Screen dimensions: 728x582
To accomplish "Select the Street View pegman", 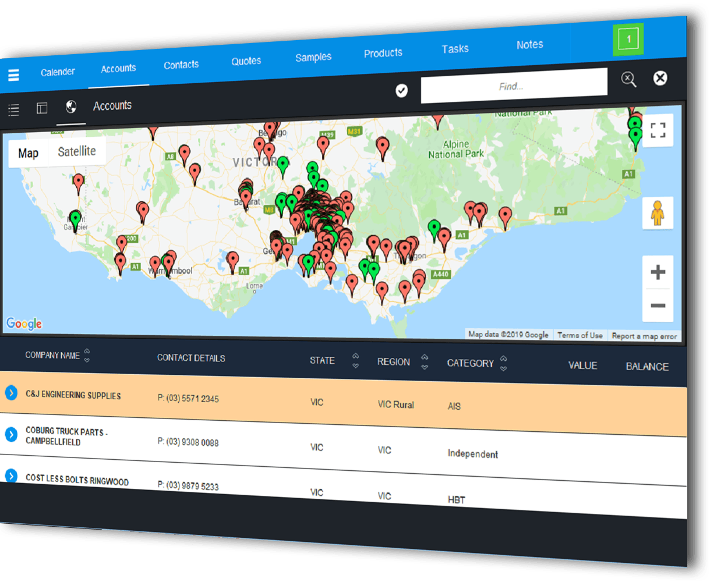I will pos(658,213).
